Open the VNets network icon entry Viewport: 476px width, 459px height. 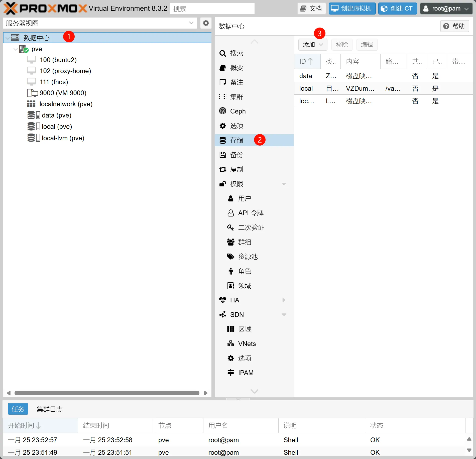pyautogui.click(x=230, y=343)
